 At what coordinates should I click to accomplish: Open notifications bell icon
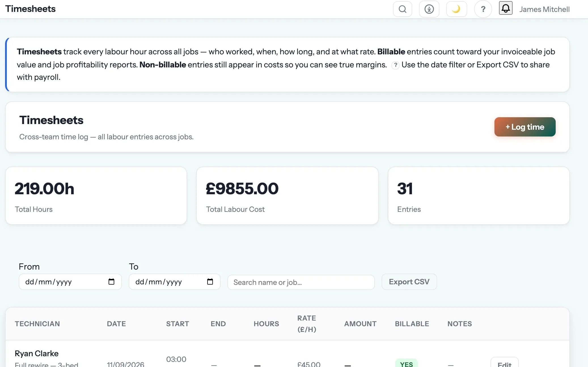(506, 8)
